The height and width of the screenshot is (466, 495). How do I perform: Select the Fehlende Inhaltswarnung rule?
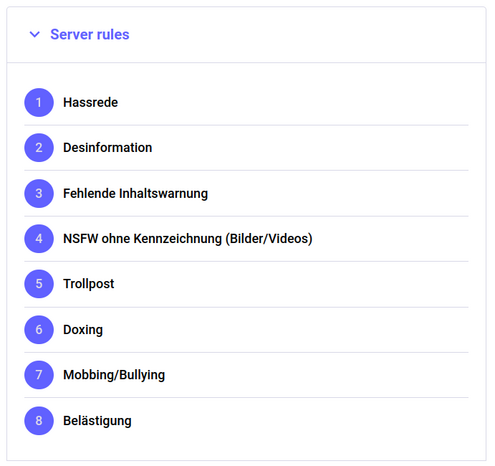point(135,193)
